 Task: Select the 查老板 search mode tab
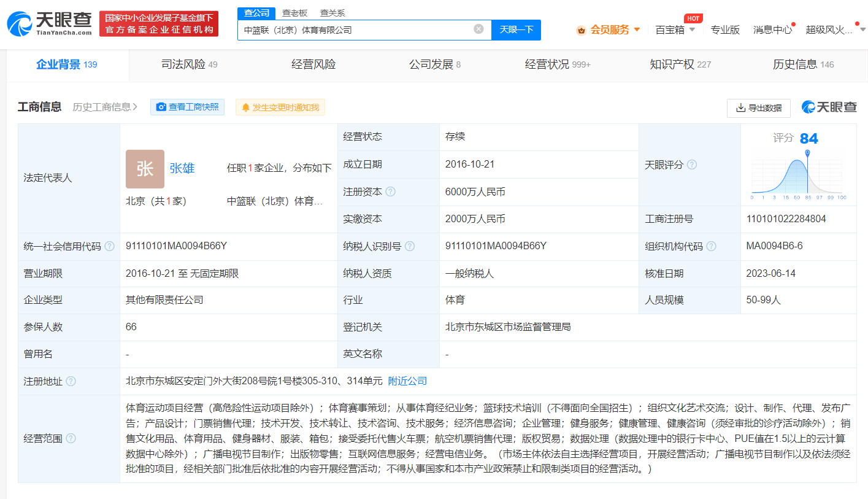pyautogui.click(x=294, y=13)
